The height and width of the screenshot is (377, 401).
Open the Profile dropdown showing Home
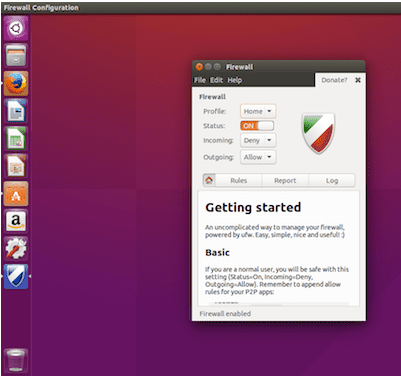click(x=258, y=111)
